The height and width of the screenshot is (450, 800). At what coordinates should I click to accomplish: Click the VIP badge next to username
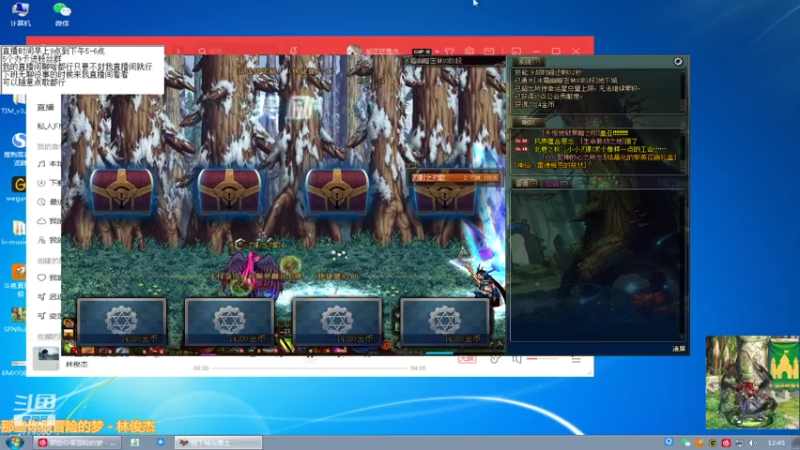[x=421, y=52]
